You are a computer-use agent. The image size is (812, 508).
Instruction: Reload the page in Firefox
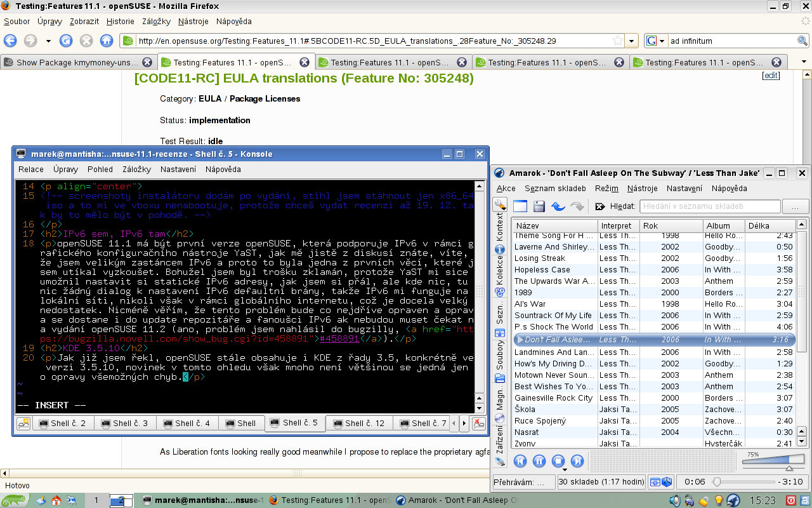[66, 41]
